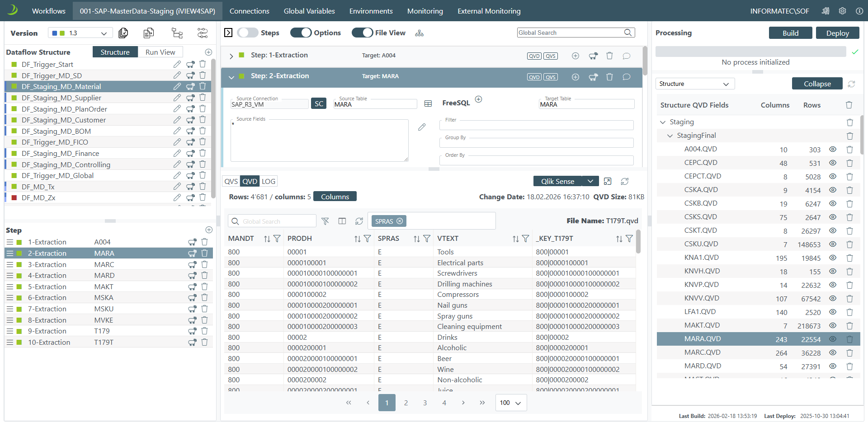This screenshot has height=427, width=868.
Task: Open the Global Variables menu
Action: [x=309, y=11]
